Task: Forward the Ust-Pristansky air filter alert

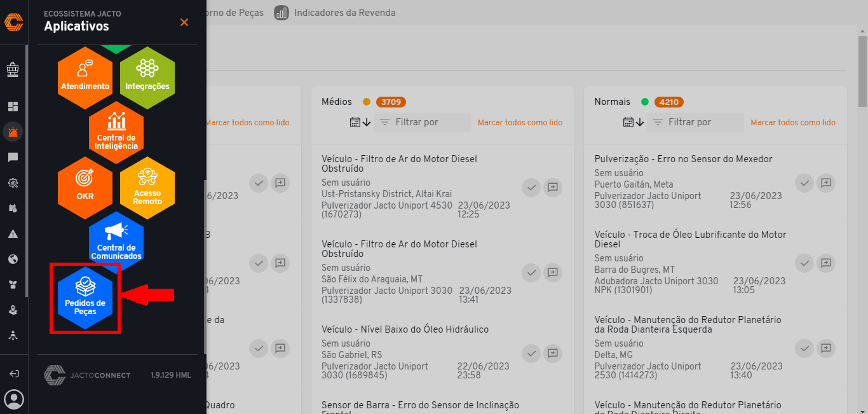Action: (553, 187)
